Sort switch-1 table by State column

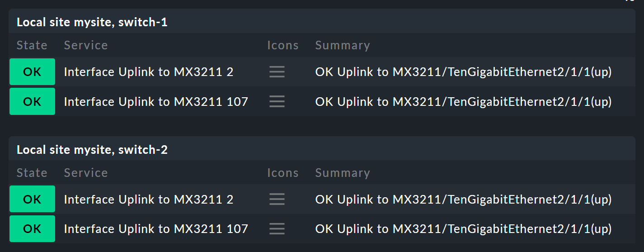pos(32,45)
